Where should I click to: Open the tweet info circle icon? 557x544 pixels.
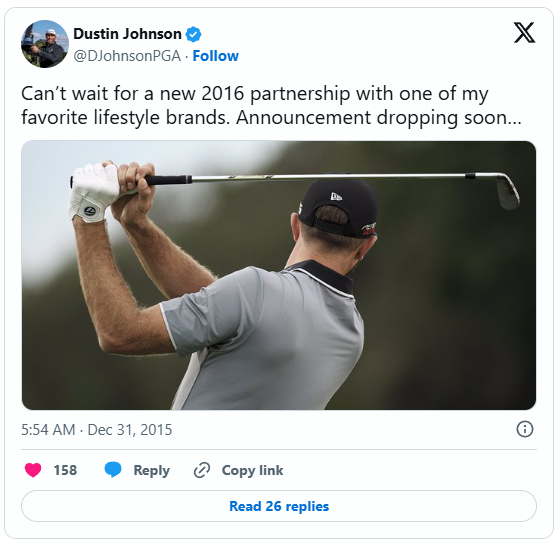pyautogui.click(x=525, y=429)
